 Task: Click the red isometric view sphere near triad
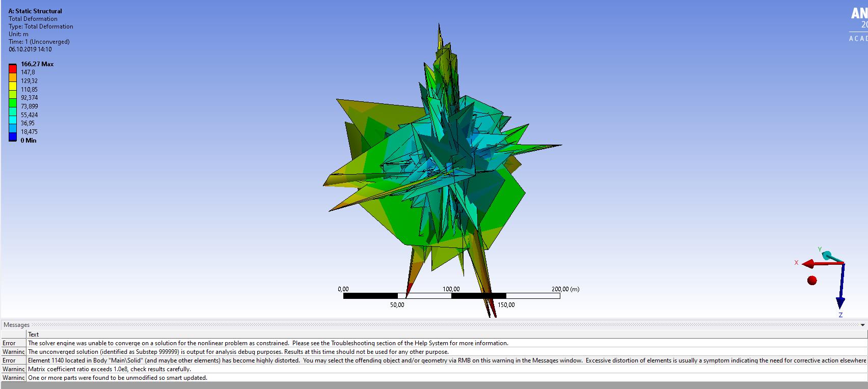[x=812, y=280]
